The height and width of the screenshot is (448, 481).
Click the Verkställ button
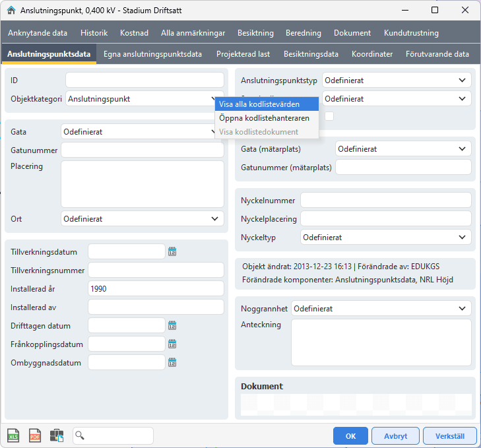tap(449, 436)
